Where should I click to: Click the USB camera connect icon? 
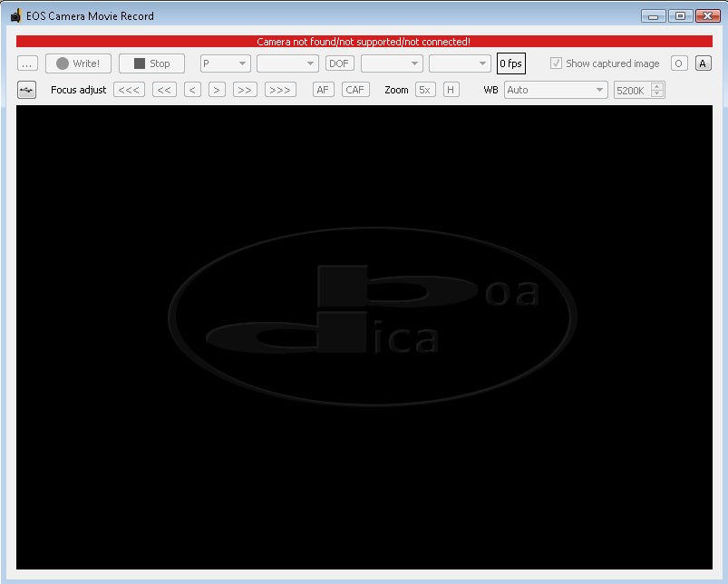click(27, 90)
